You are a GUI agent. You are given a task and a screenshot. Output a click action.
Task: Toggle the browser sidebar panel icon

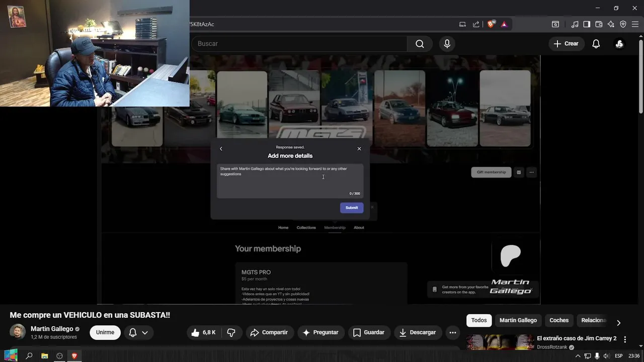coord(587,24)
